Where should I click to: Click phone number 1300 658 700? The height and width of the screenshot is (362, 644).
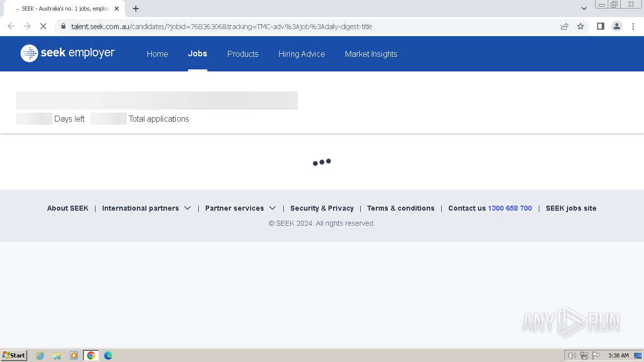[510, 208]
